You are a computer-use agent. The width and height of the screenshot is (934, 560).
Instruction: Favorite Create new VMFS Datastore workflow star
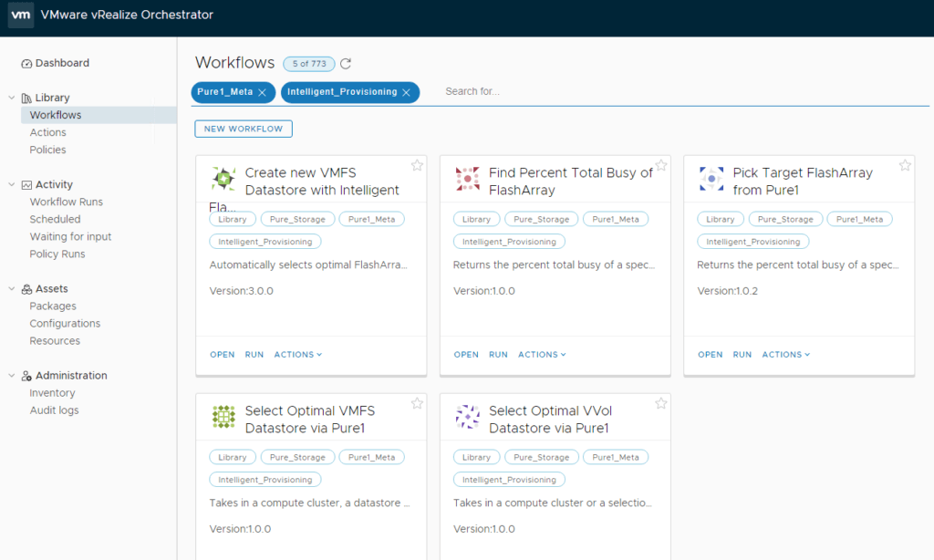point(417,165)
